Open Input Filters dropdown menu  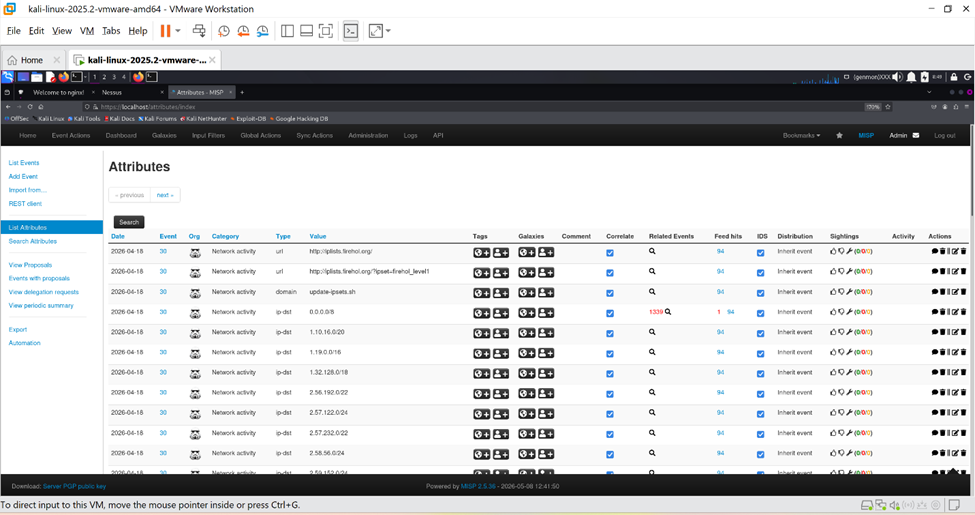(x=208, y=136)
